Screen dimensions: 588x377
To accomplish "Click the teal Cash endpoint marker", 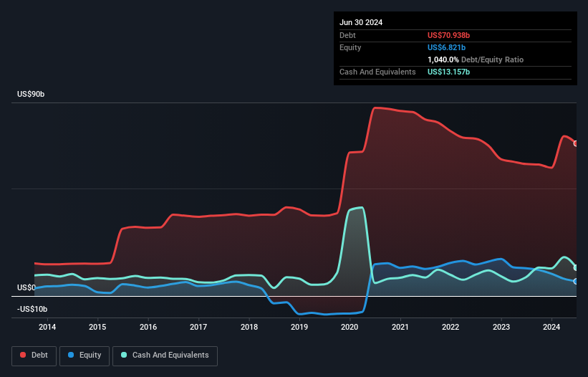I will 576,268.
